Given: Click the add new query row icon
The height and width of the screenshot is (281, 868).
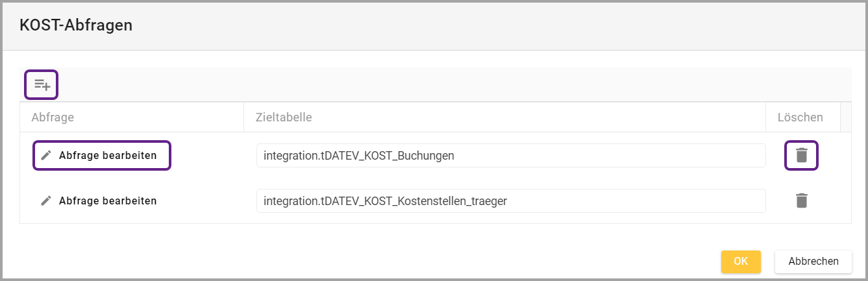Looking at the screenshot, I should 42,84.
